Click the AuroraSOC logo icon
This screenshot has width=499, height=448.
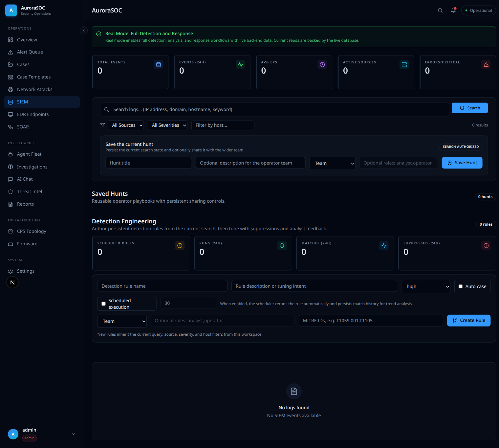point(11,11)
